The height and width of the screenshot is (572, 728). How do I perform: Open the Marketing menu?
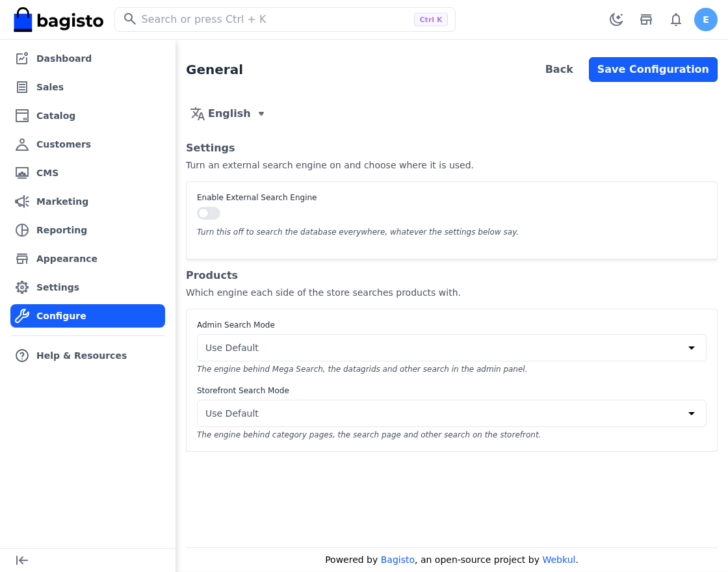pos(88,201)
